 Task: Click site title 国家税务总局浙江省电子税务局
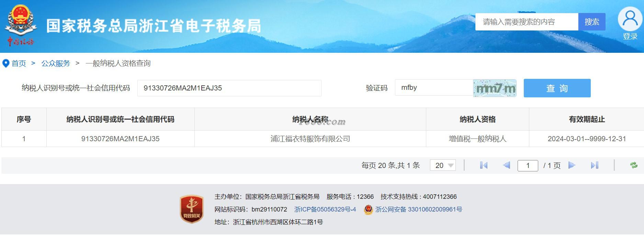(x=154, y=26)
